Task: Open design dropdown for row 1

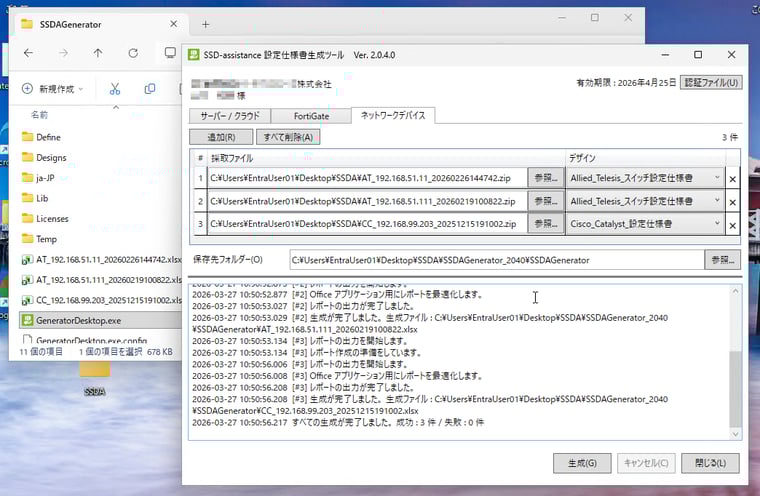Action: tap(645, 178)
